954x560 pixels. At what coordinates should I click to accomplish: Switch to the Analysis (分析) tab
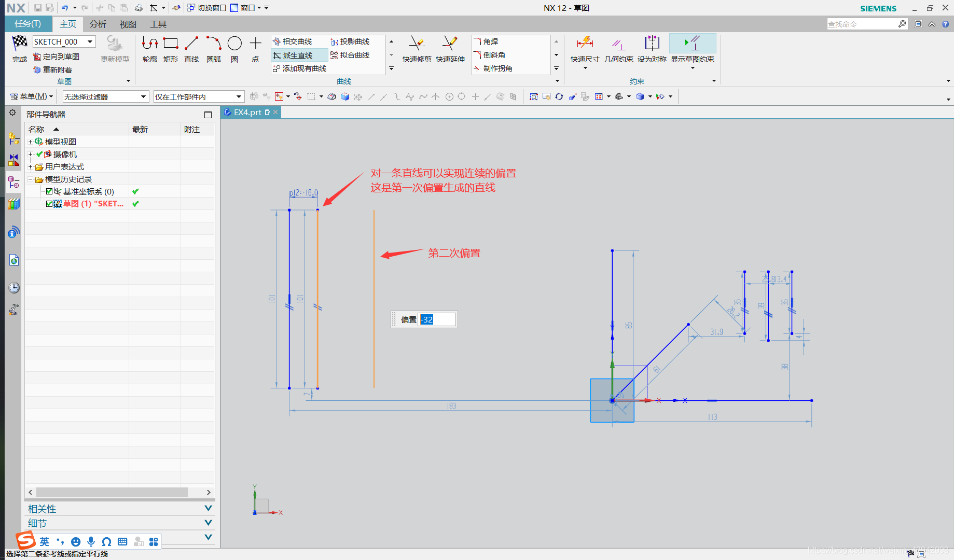[x=98, y=24]
